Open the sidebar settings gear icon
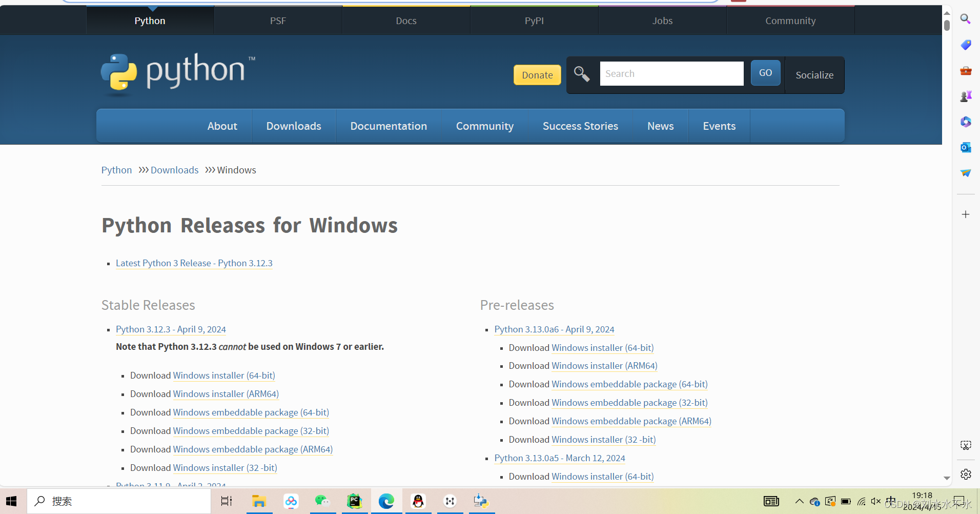 (966, 475)
